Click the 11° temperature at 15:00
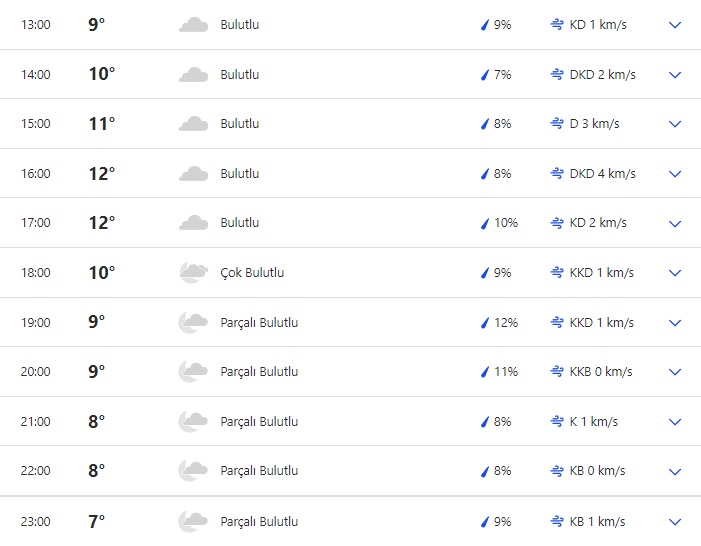This screenshot has width=701, height=546. tap(102, 124)
